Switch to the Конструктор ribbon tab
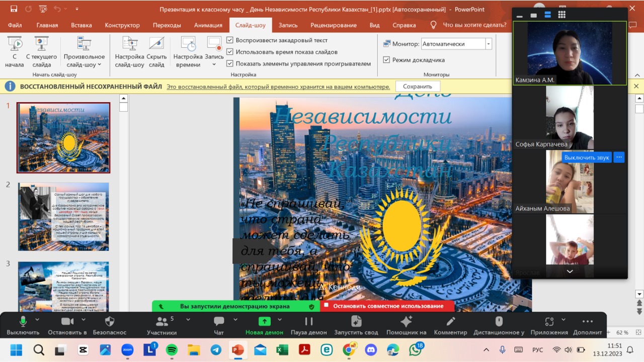 pyautogui.click(x=122, y=25)
